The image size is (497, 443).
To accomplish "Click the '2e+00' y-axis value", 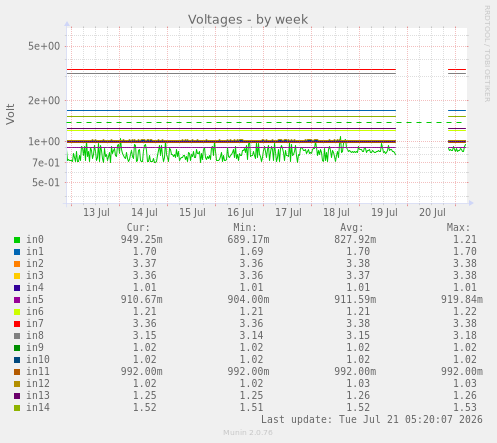I will [44, 100].
